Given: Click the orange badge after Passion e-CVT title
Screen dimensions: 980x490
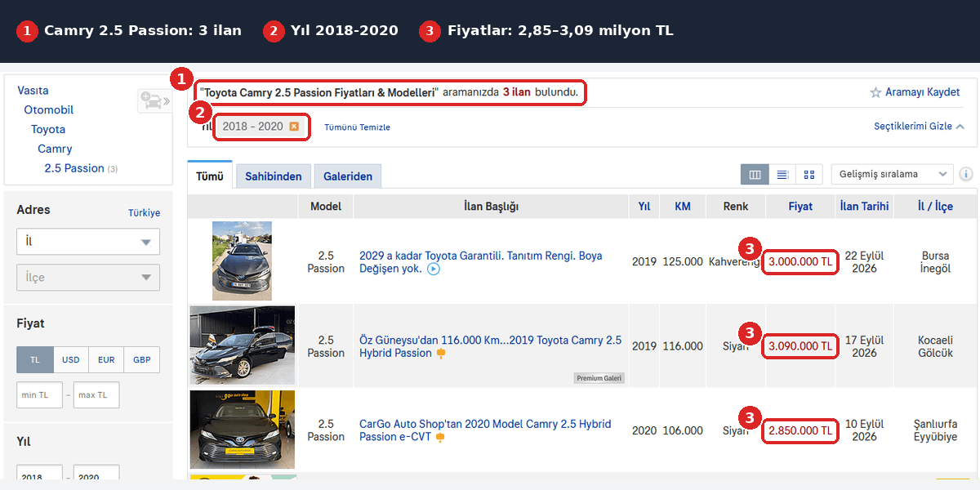Looking at the screenshot, I should 440,438.
